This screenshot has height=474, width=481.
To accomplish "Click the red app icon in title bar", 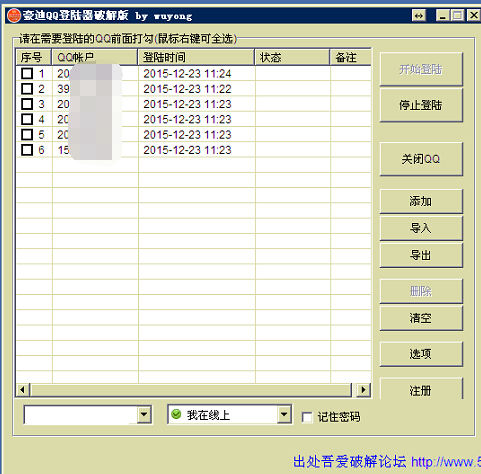I will pyautogui.click(x=14, y=15).
